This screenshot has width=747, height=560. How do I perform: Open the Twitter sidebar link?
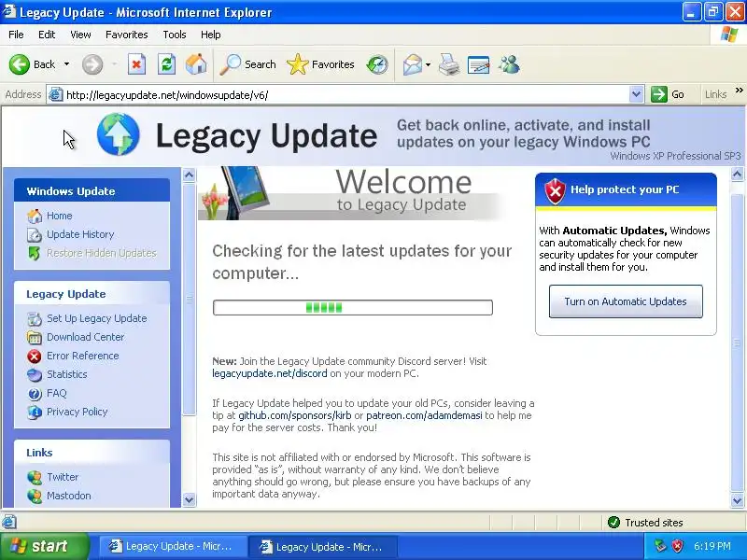point(63,477)
